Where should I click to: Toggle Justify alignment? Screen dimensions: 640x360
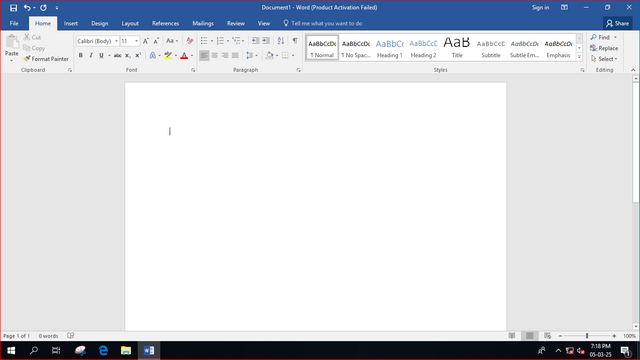(x=235, y=55)
